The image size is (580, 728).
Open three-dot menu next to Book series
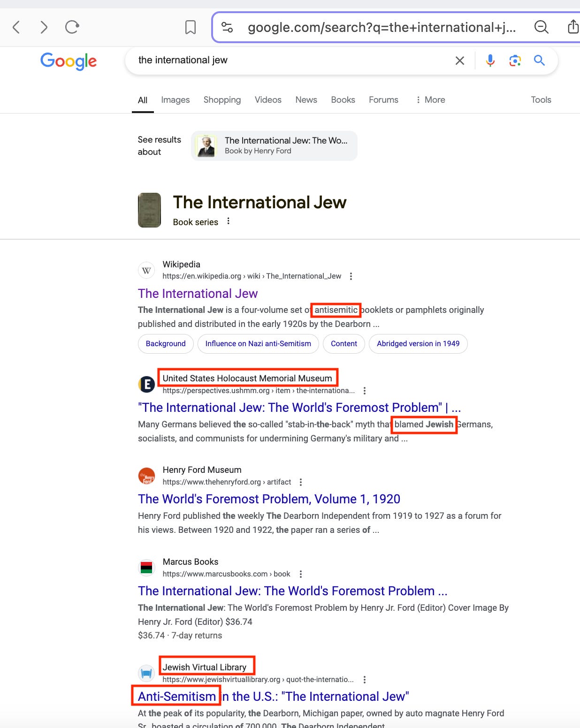coord(229,221)
